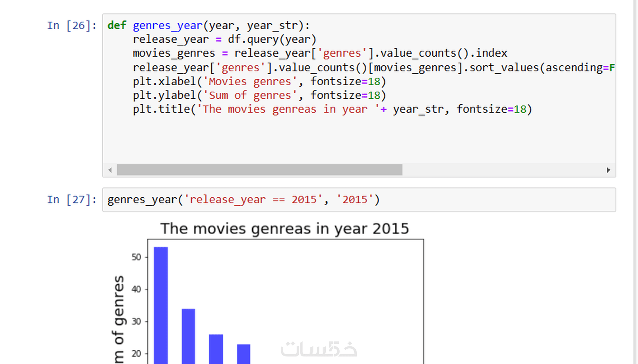Image resolution: width=638 pixels, height=364 pixels.
Task: Place cursor in the genres_year call in cell 27
Action: click(x=244, y=200)
